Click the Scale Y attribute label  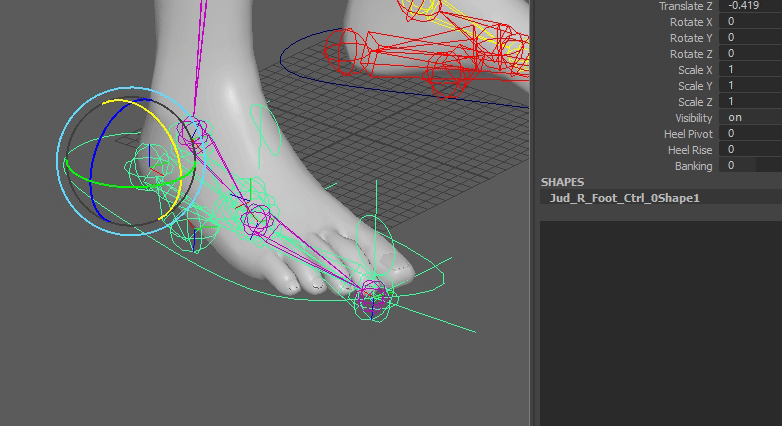tap(695, 86)
